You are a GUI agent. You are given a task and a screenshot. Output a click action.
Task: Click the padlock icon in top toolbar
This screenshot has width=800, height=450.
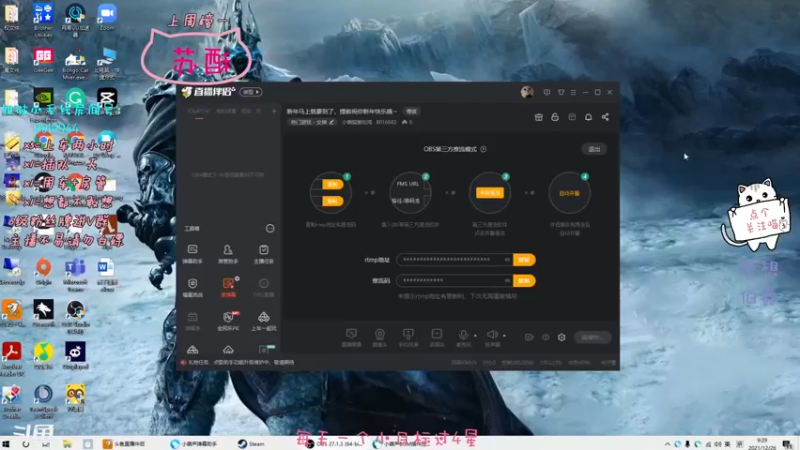click(555, 117)
